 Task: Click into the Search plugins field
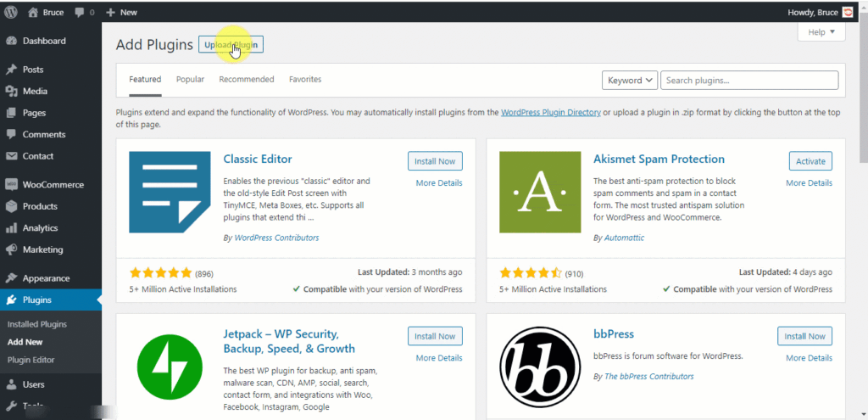748,80
